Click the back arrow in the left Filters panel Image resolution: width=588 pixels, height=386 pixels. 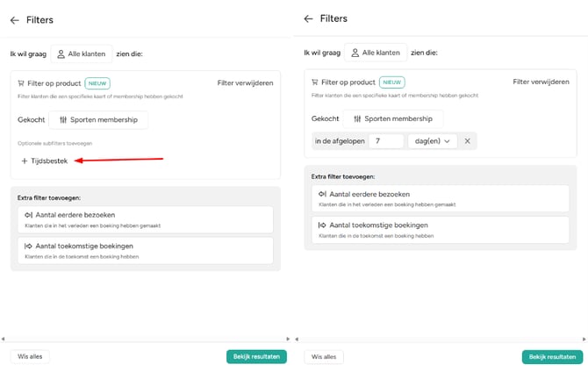click(x=14, y=19)
